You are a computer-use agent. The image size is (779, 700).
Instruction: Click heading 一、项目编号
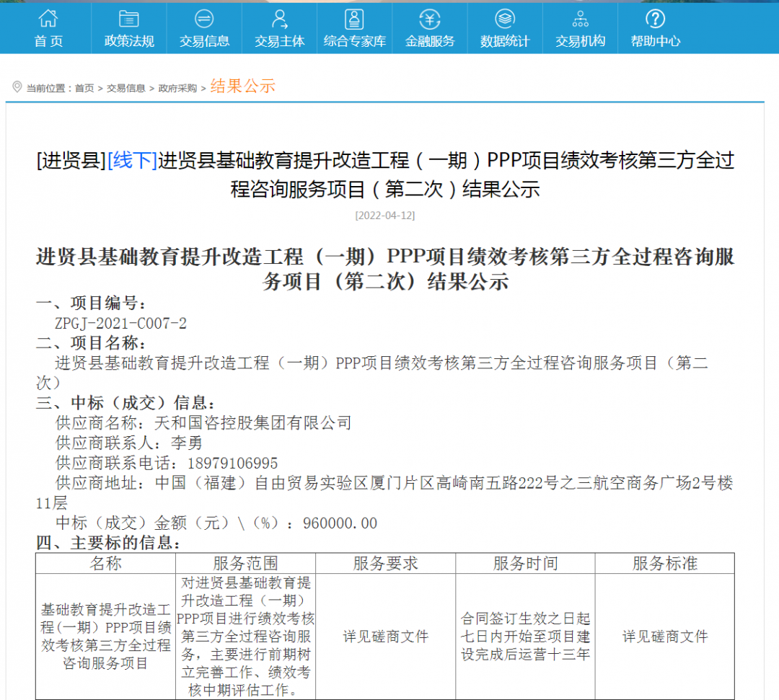pyautogui.click(x=91, y=303)
